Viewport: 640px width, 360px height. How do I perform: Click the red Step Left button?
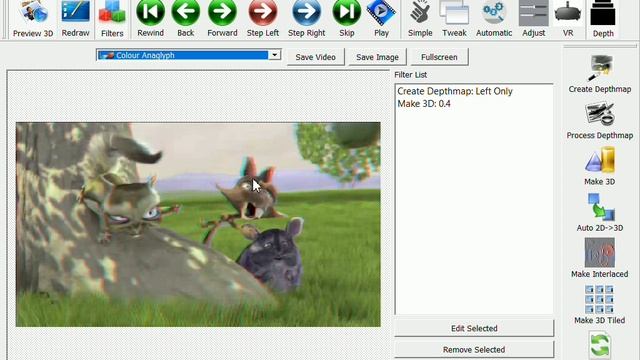[x=262, y=19]
